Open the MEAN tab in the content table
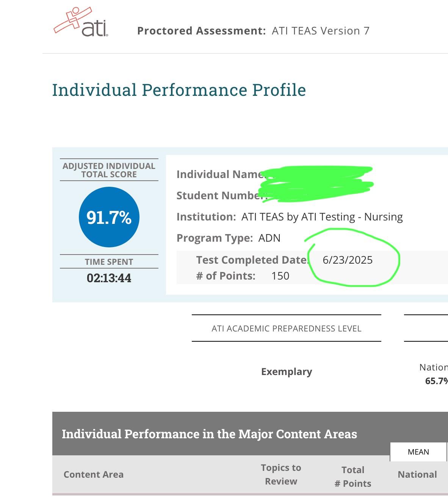 pos(418,452)
